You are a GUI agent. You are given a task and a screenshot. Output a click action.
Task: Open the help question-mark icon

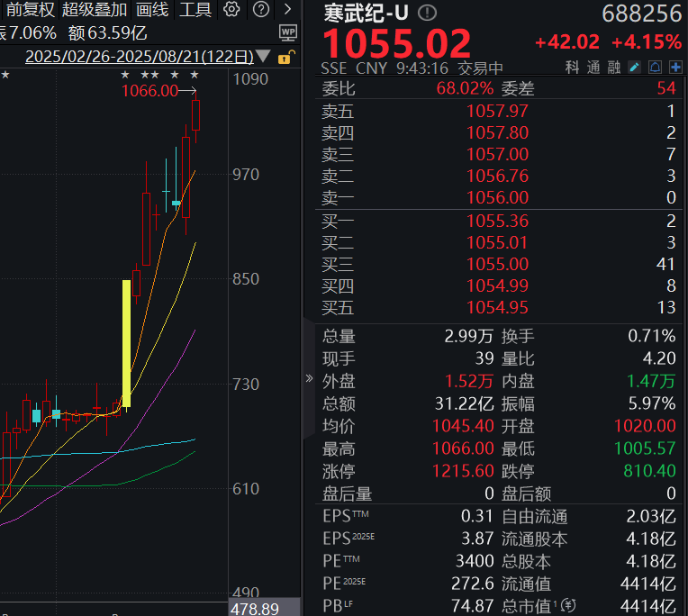click(261, 9)
